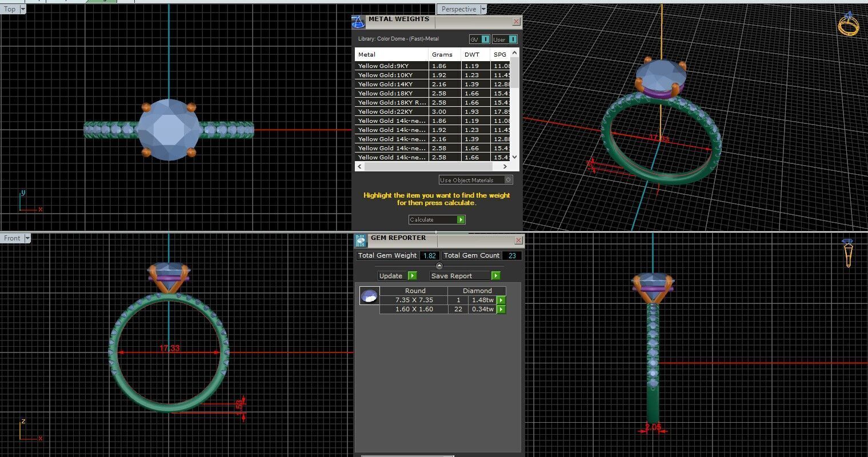This screenshot has width=868, height=457.
Task: Click the green arrow next to Update
Action: pyautogui.click(x=412, y=276)
